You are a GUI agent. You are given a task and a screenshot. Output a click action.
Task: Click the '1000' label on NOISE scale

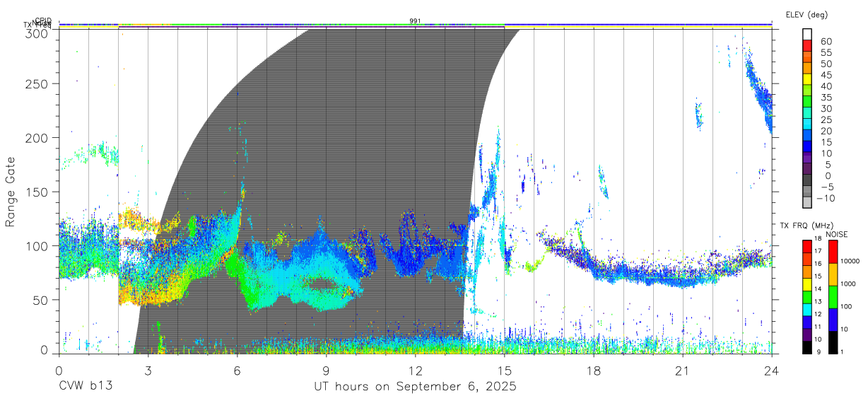[848, 284]
